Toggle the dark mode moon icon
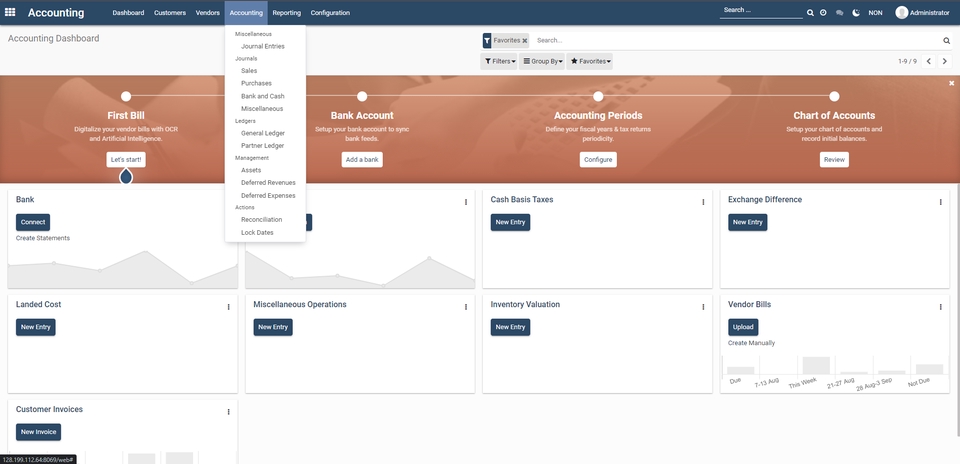960x464 pixels. pyautogui.click(x=856, y=13)
